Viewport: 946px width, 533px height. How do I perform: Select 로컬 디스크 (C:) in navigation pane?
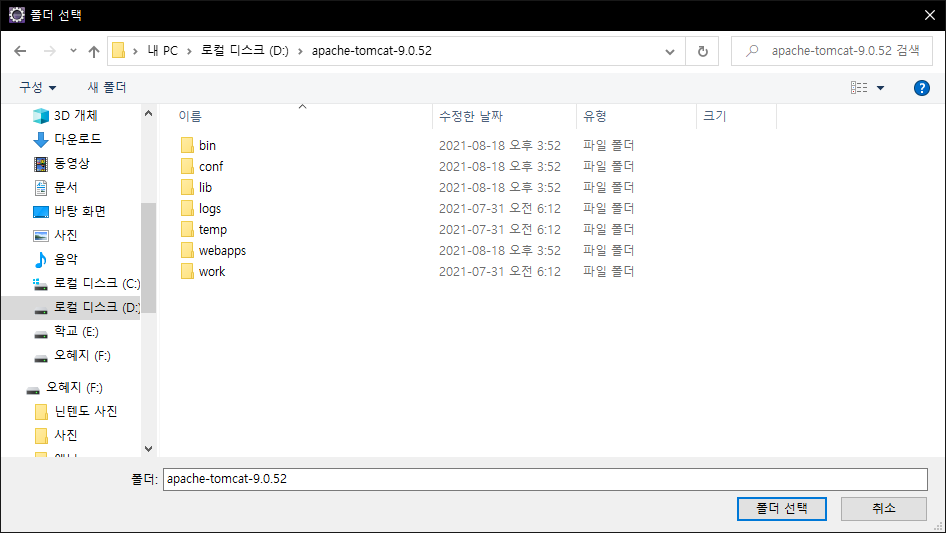coord(97,283)
